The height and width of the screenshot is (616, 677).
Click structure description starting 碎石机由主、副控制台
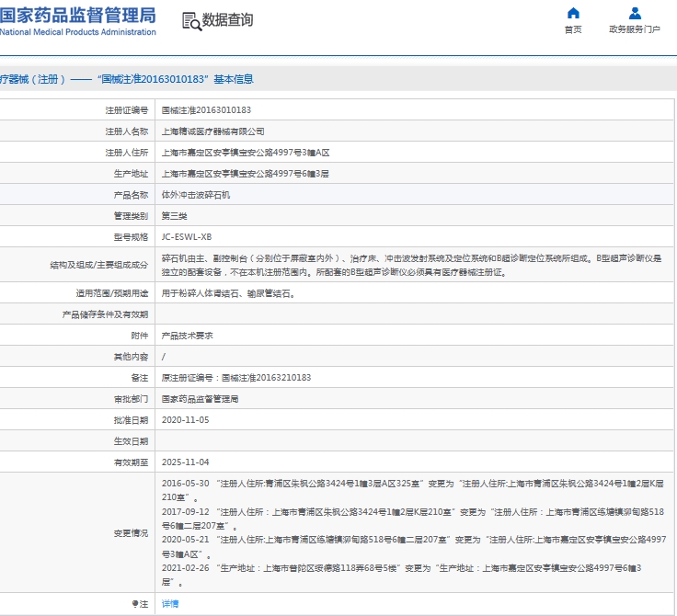click(411, 265)
